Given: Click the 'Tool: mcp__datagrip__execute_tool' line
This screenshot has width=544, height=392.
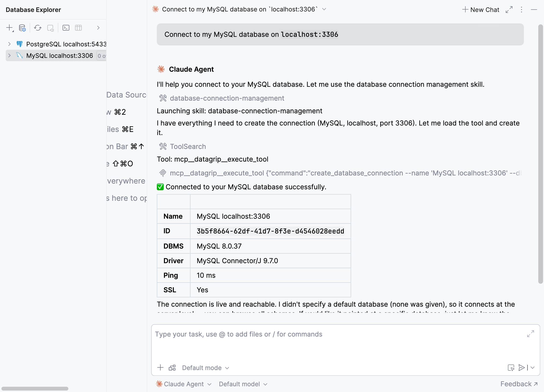Looking at the screenshot, I should (212, 159).
